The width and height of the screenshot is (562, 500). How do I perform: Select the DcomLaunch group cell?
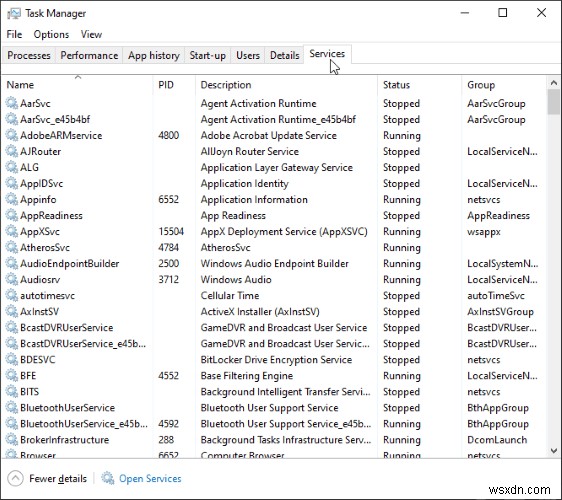[497, 440]
